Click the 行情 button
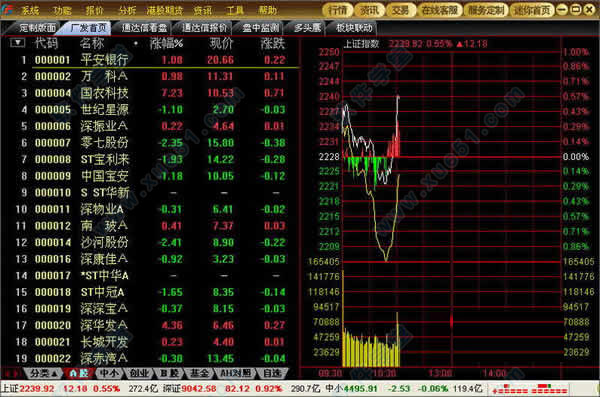Viewport: 600px width, 397px height. tap(338, 10)
